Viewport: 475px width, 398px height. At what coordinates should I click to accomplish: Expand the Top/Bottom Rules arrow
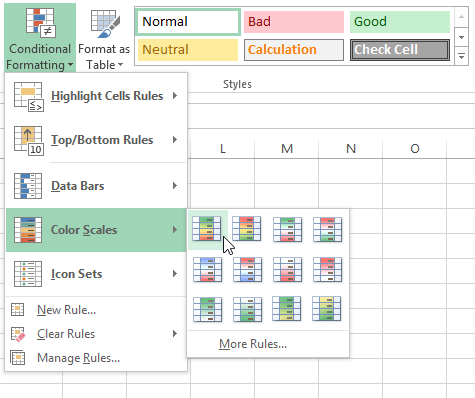click(x=175, y=140)
